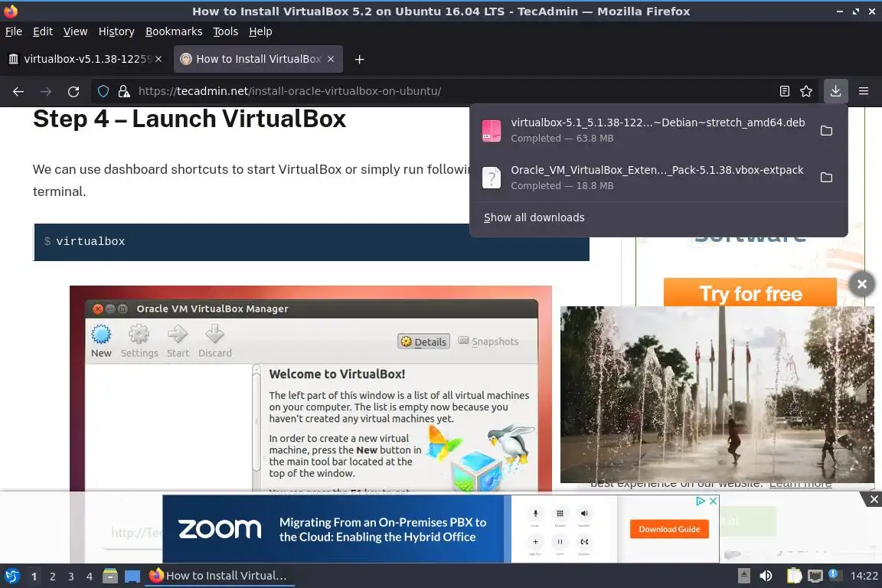Click the virtualbox command code block

(312, 242)
